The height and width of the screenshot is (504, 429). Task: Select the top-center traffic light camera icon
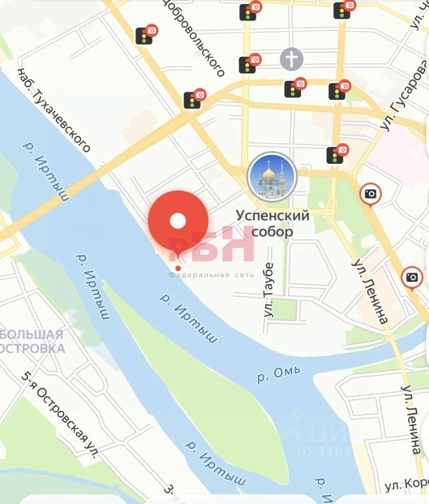tap(251, 11)
